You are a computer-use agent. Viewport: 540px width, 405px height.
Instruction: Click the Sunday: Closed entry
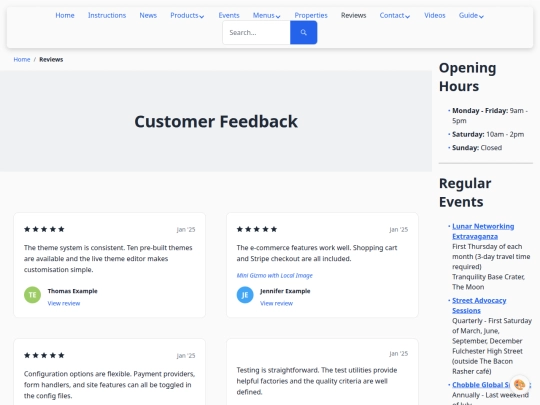pos(477,148)
